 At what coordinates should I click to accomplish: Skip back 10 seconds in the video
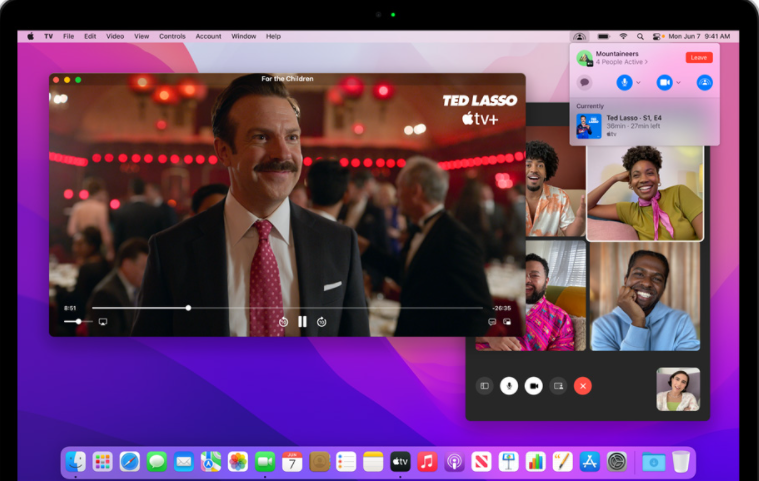click(284, 322)
